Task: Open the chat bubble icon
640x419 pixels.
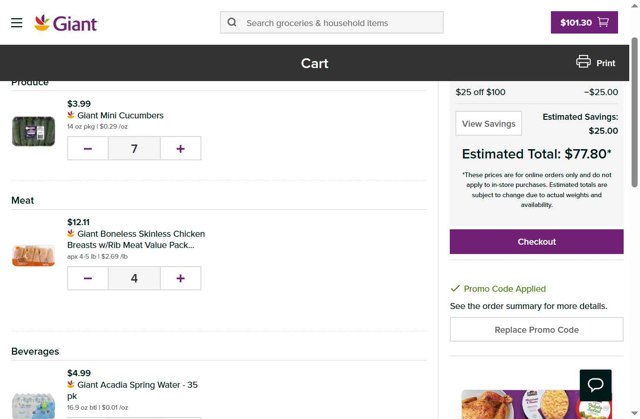Action: (596, 385)
